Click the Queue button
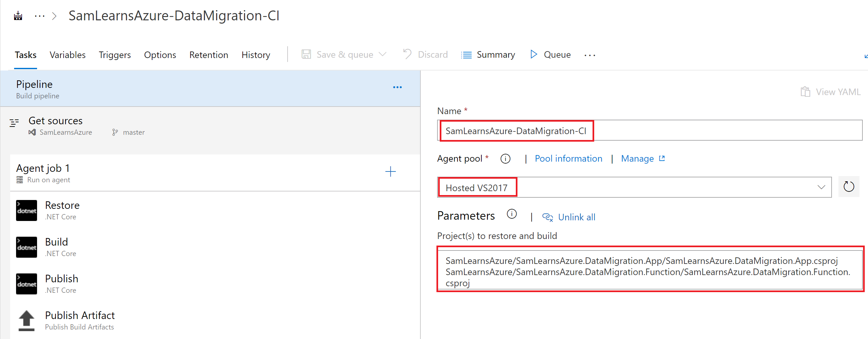The height and width of the screenshot is (339, 868). [x=550, y=55]
